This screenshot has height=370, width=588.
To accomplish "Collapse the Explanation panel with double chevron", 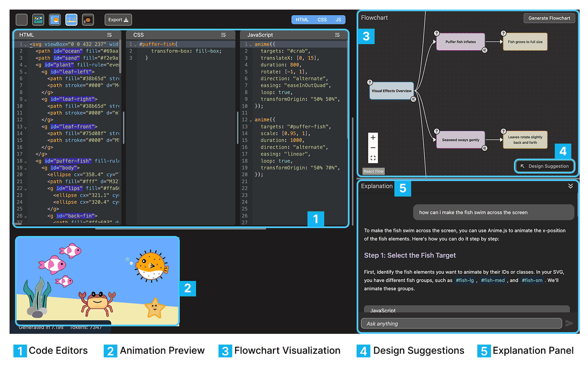I will [570, 186].
